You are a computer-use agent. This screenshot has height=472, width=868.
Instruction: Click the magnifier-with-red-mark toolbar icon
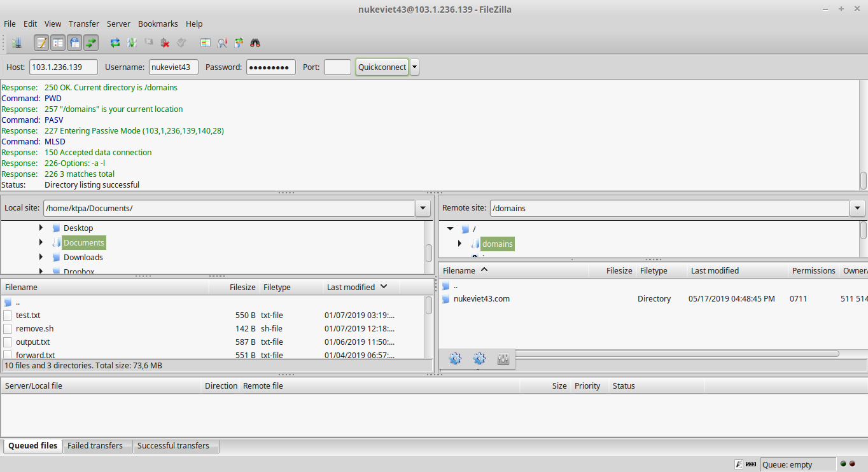point(222,43)
